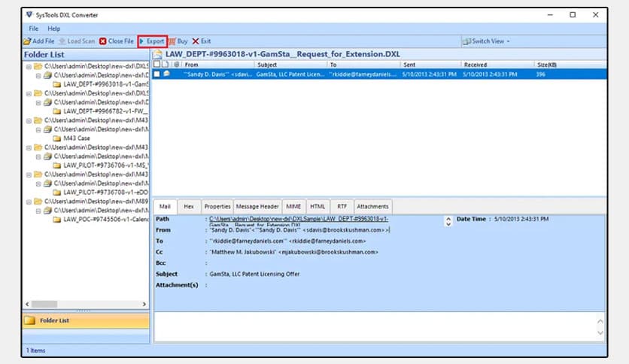This screenshot has width=629, height=364.
Task: Click the From field text box
Action: 299,230
